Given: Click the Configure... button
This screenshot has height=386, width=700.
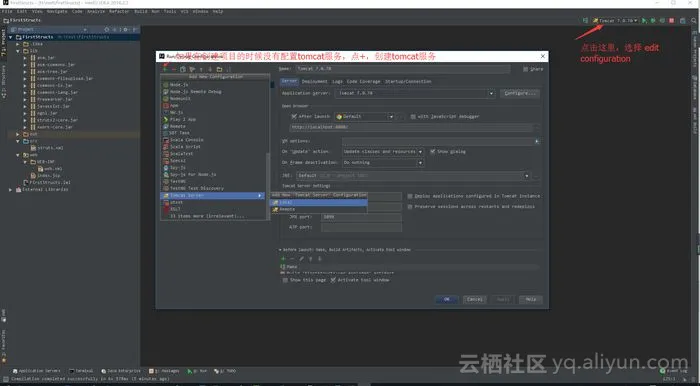Looking at the screenshot, I should coord(520,93).
